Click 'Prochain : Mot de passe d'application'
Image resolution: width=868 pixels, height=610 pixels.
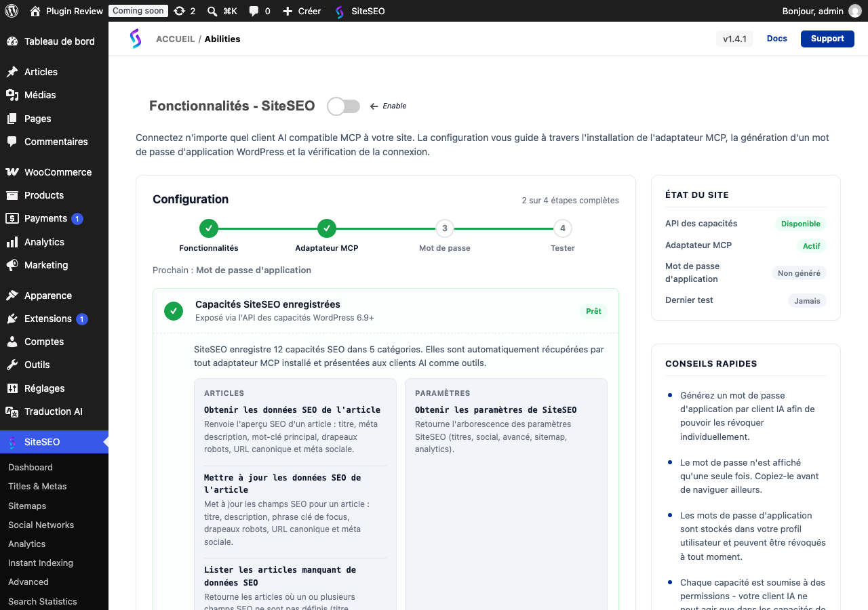[232, 270]
